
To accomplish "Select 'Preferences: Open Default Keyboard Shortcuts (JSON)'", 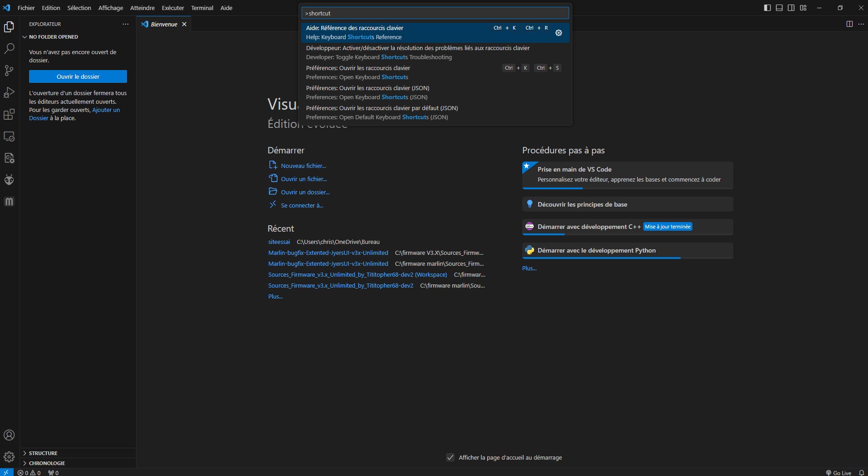I will point(435,112).
